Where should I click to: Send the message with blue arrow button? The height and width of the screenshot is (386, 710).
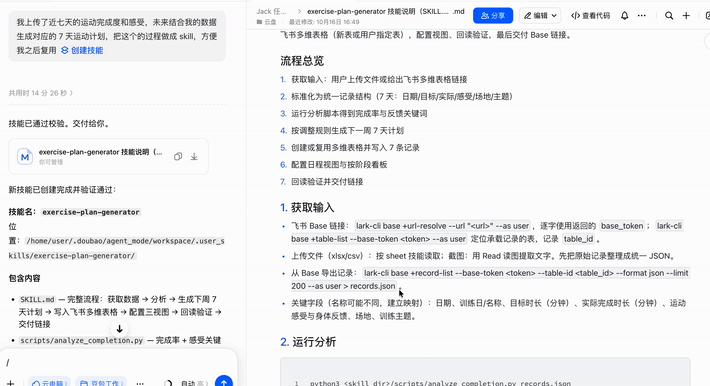(x=224, y=382)
